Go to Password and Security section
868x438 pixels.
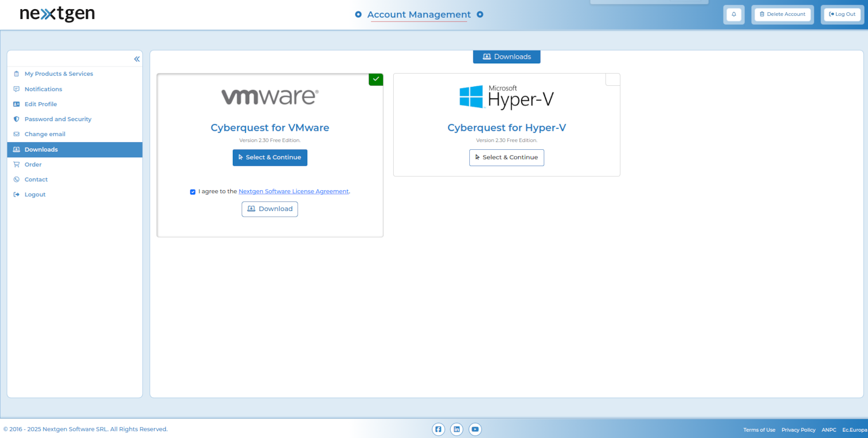pyautogui.click(x=58, y=119)
